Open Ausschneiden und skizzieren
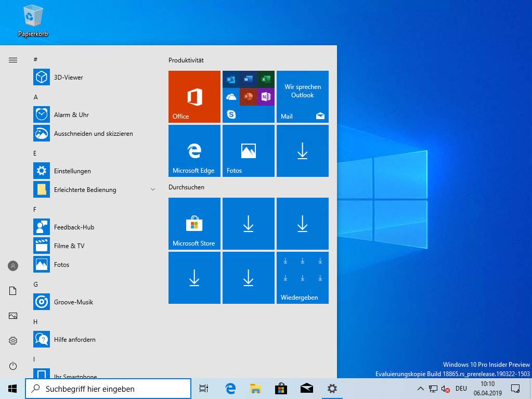 94,133
